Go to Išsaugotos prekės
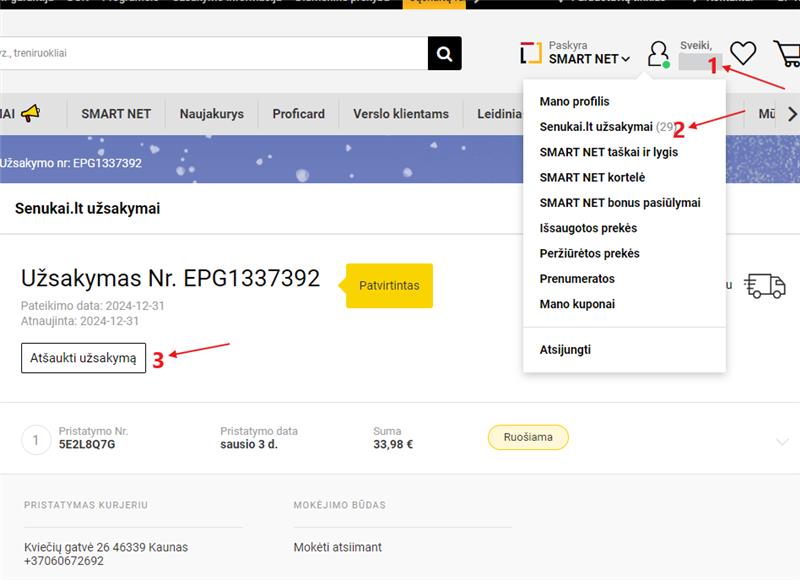The image size is (800, 580). click(588, 228)
